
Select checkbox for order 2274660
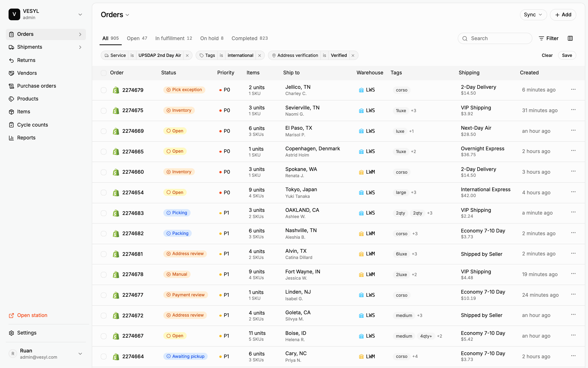pos(103,172)
